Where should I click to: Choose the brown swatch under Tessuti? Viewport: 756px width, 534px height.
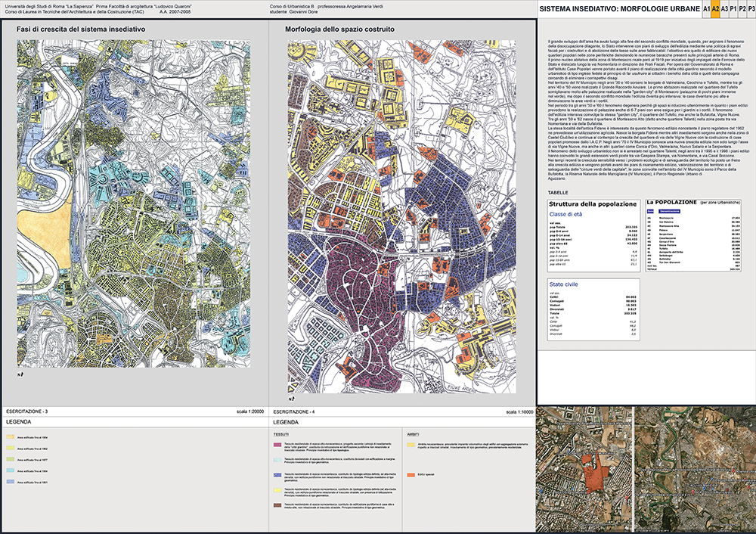click(x=276, y=504)
